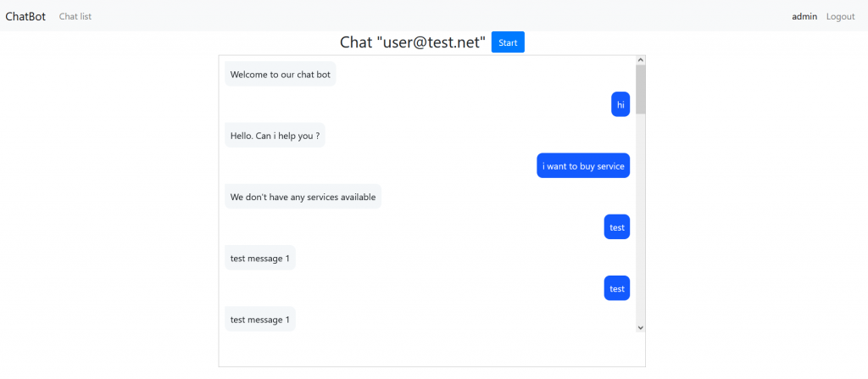
Task: Click the chat scrollbar down arrow
Action: [x=641, y=327]
